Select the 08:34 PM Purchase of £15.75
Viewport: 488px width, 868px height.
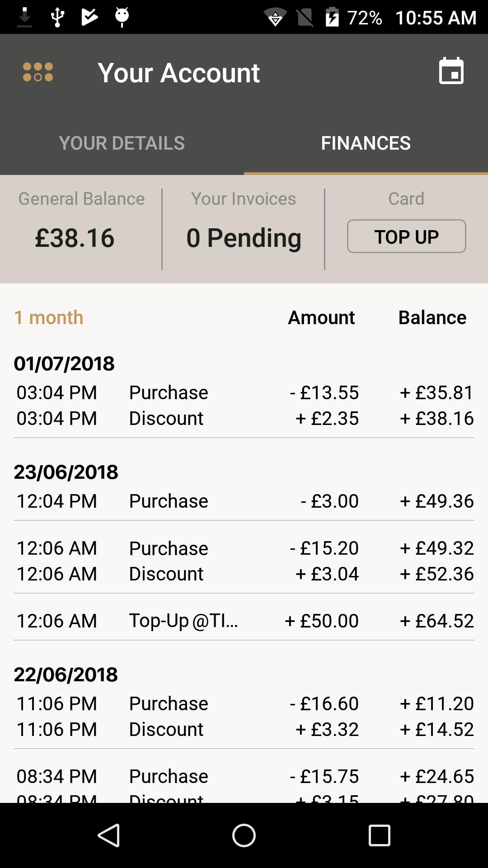(x=244, y=776)
